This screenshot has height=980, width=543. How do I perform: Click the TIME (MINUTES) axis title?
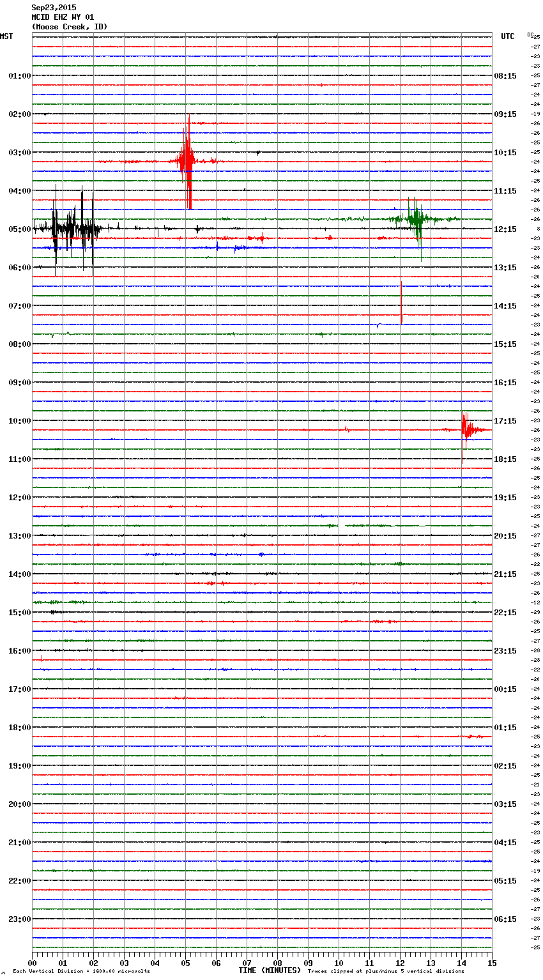pos(270,970)
